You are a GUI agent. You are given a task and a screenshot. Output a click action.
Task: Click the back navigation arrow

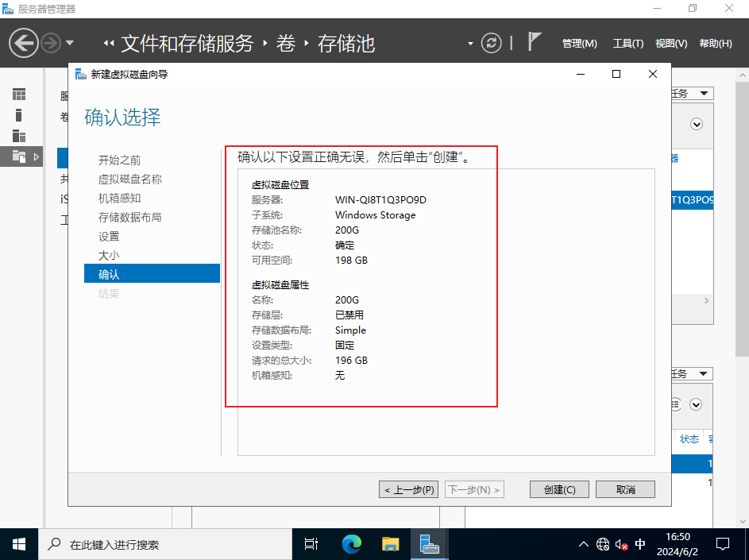pos(24,42)
